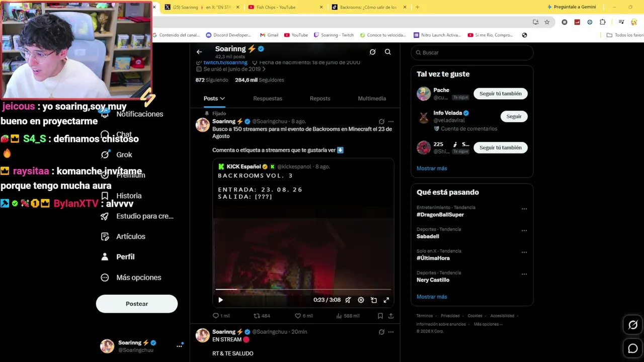Open the account switcher three-dot menu
This screenshot has height=362, width=644.
179,346
